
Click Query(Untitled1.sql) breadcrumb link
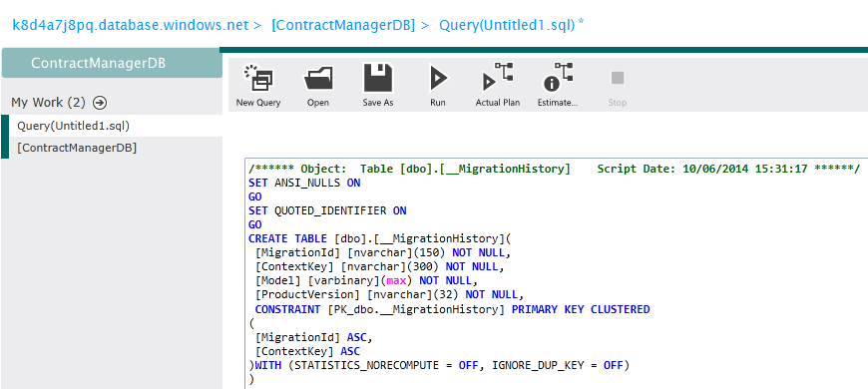tap(507, 25)
